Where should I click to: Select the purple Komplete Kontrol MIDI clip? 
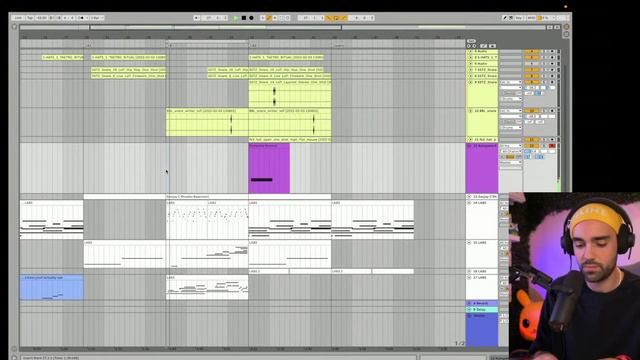click(x=269, y=168)
